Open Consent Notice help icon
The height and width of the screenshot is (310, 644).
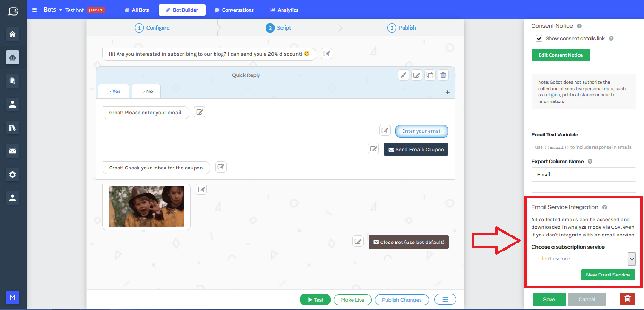579,26
